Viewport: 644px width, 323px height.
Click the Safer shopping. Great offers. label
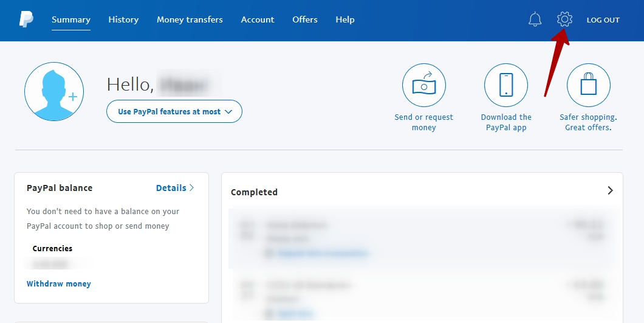click(x=589, y=122)
